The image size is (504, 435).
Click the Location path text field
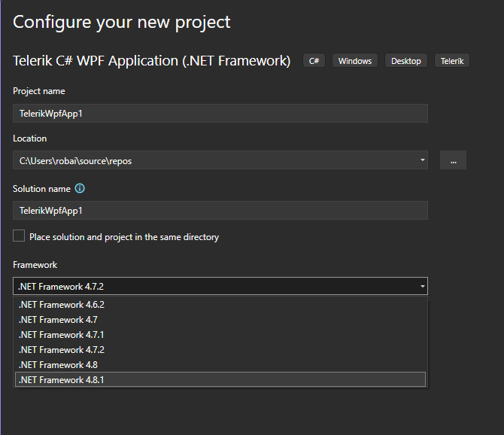click(x=214, y=160)
